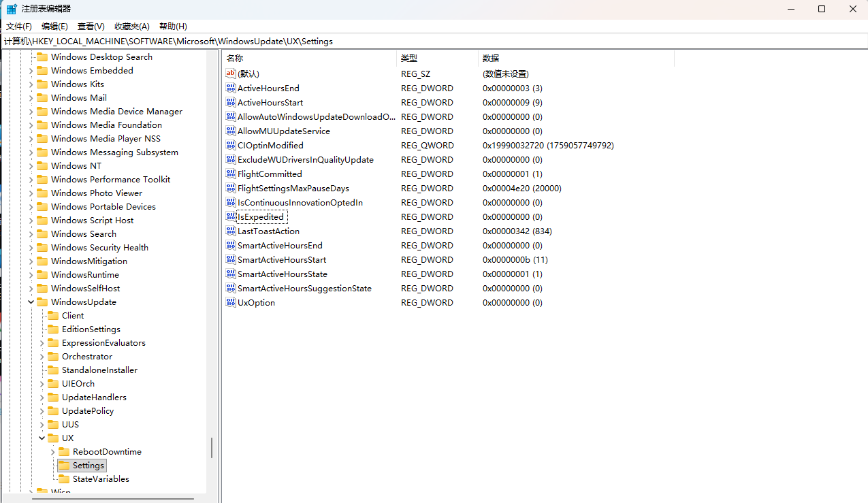Expand the UUS key

(42, 424)
